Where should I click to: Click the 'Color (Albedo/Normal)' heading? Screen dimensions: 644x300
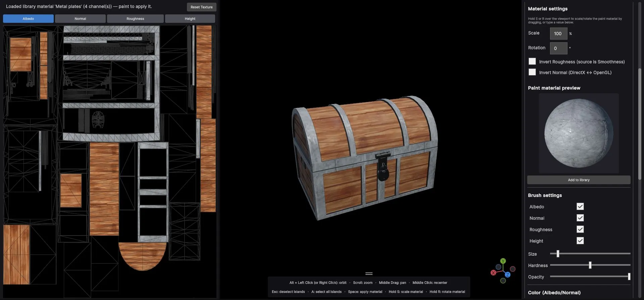tap(554, 293)
